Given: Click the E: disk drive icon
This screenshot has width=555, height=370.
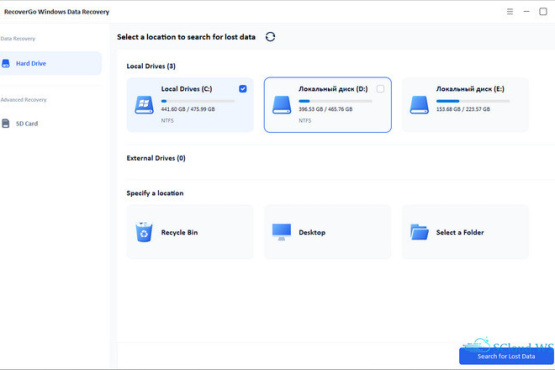Looking at the screenshot, I should [419, 105].
